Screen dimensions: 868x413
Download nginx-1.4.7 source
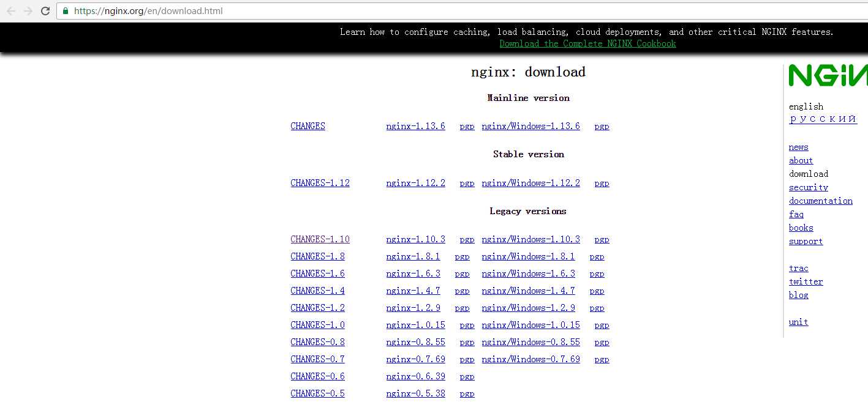click(413, 291)
